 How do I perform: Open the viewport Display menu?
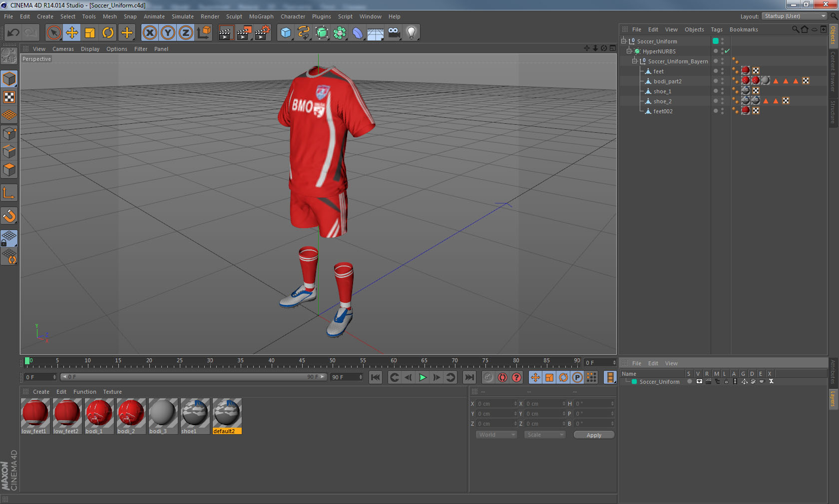tap(90, 49)
